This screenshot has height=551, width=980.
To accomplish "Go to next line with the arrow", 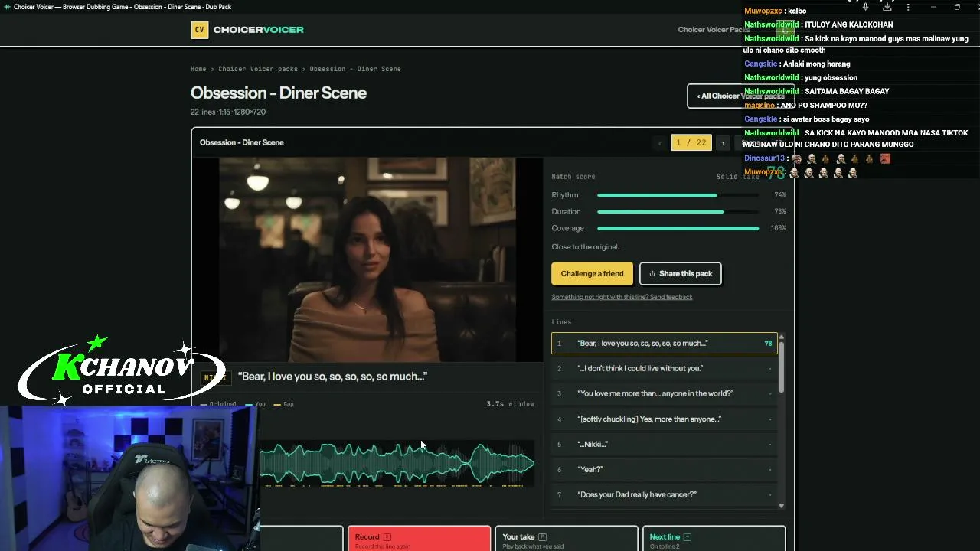I will pyautogui.click(x=723, y=143).
